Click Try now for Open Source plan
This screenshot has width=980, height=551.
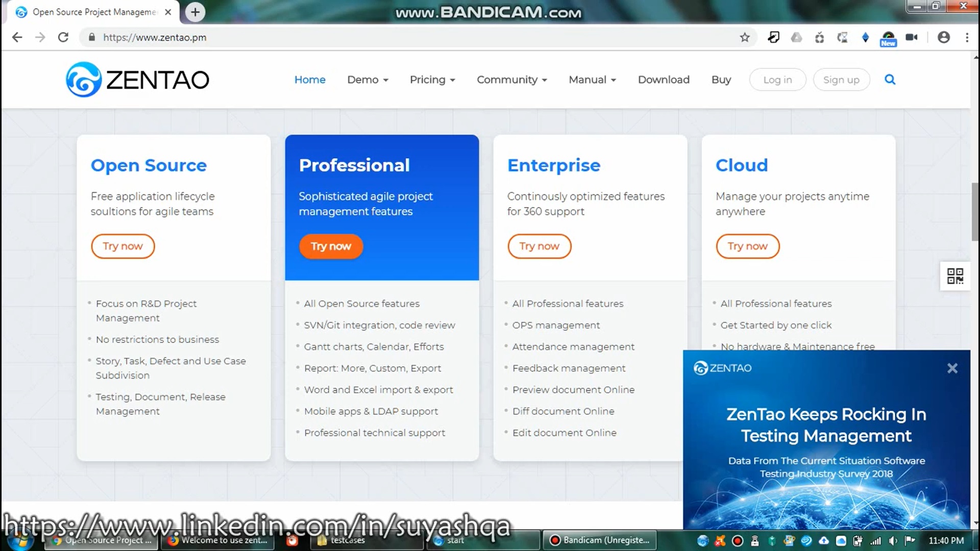tap(123, 246)
